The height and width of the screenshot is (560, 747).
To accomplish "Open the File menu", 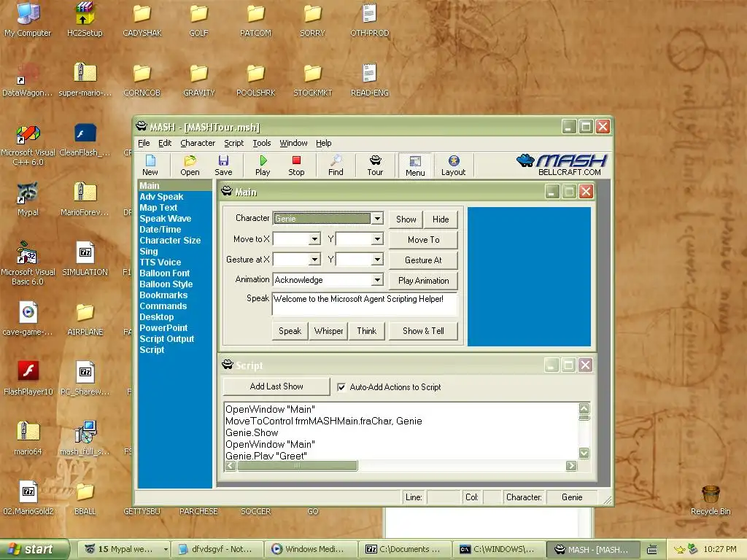I will click(x=144, y=143).
